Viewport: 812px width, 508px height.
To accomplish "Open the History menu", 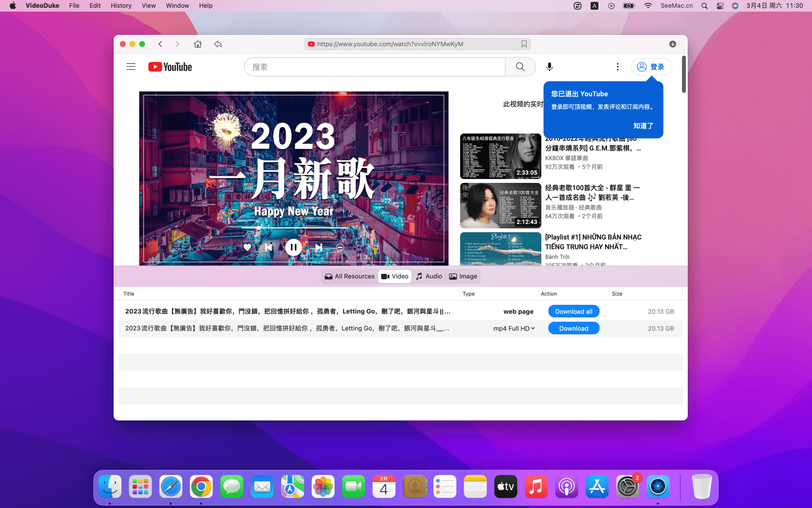I will tap(121, 6).
